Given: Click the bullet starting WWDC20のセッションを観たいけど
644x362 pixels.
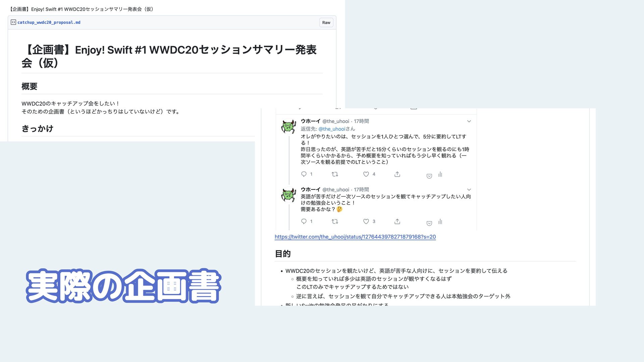Looking at the screenshot, I should click(x=396, y=271).
